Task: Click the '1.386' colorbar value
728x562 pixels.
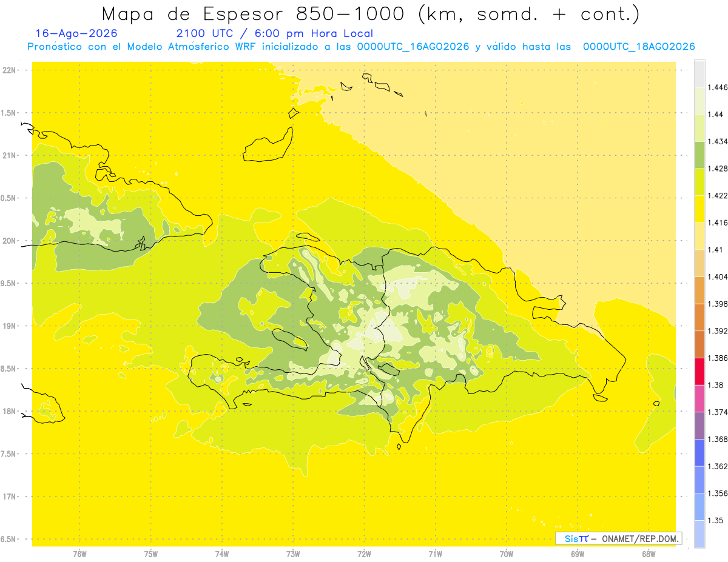Action: click(718, 358)
